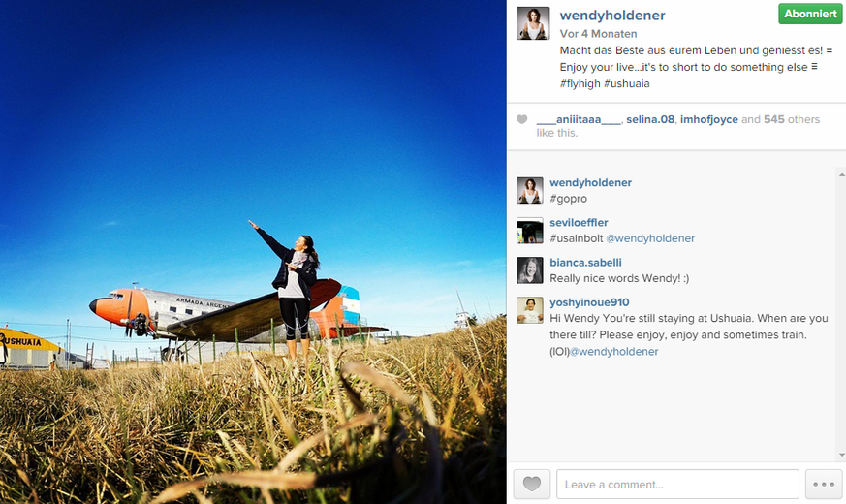846x504 pixels.
Task: Open the #ushuaia hashtag link
Action: (x=626, y=83)
